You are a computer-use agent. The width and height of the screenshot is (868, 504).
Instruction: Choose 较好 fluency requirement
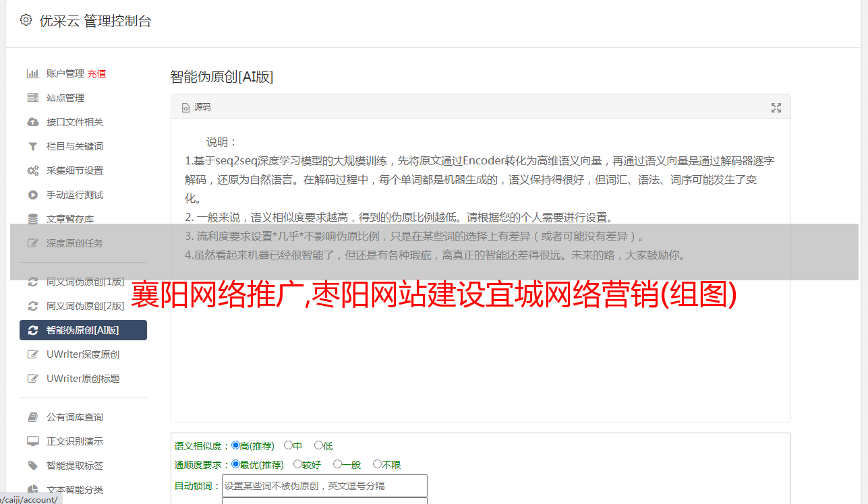click(x=297, y=464)
